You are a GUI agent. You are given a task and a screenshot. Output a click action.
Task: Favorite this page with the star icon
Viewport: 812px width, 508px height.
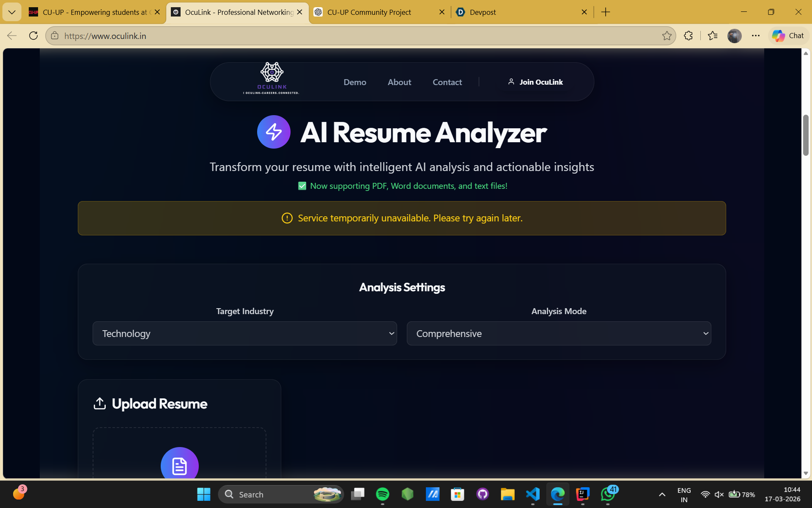point(667,36)
